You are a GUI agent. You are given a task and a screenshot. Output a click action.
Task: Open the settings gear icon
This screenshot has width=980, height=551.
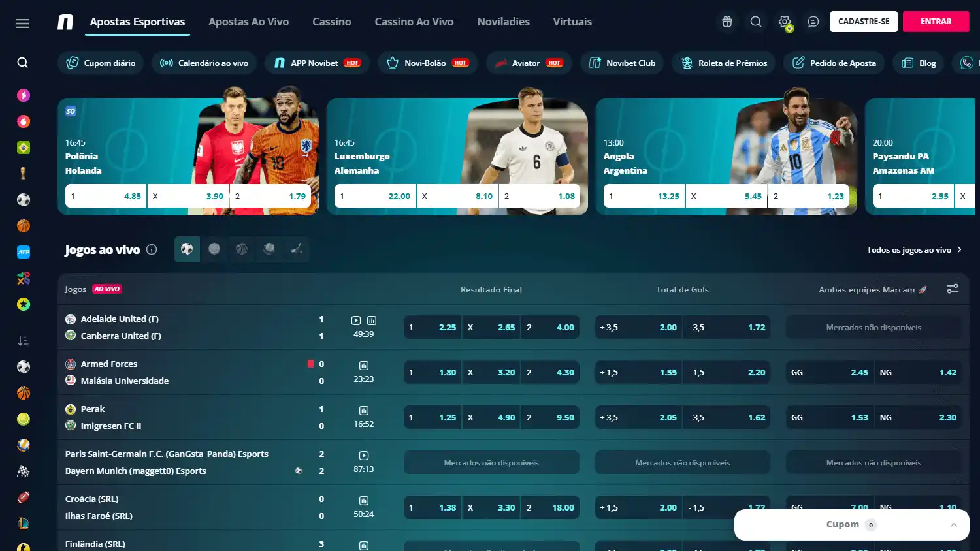click(785, 22)
